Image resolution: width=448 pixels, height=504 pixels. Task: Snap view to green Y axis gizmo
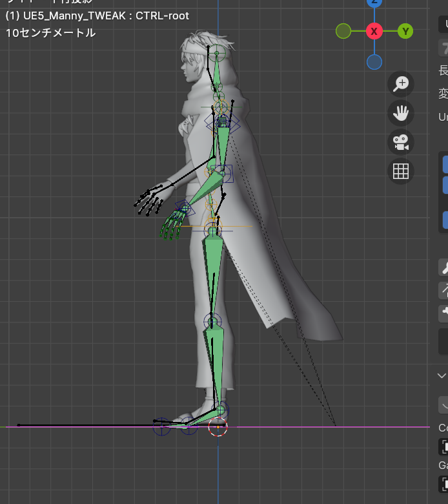[405, 32]
